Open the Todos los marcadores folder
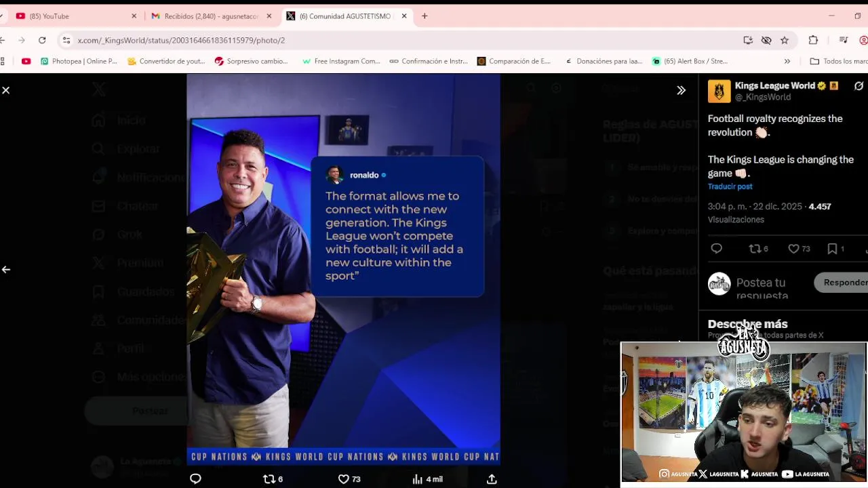The image size is (868, 488). pos(839,61)
